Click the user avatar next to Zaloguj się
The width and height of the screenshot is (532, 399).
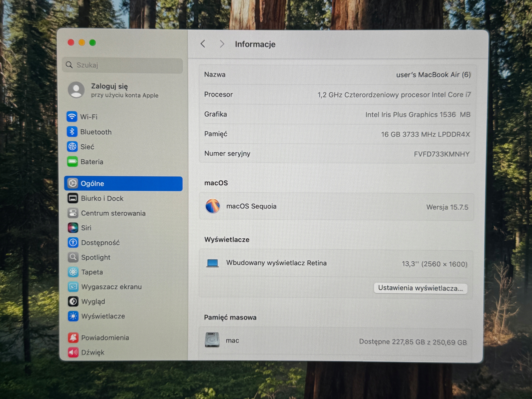point(76,90)
